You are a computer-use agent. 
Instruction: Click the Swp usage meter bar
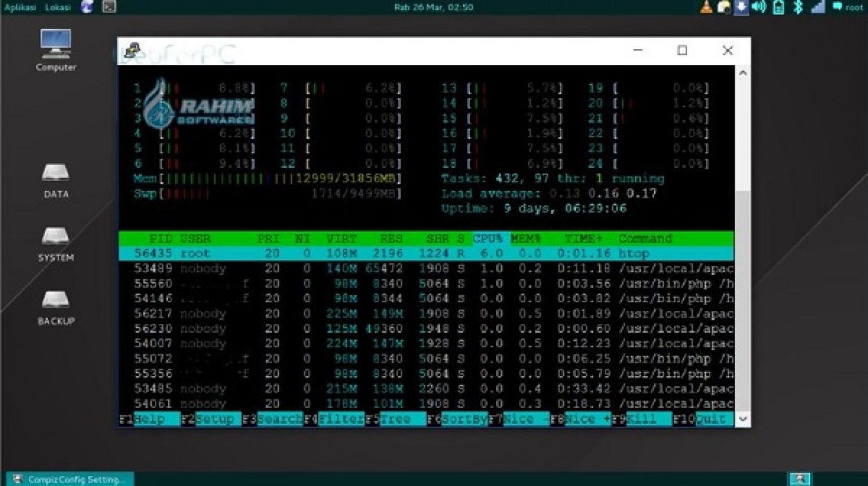pos(267,193)
